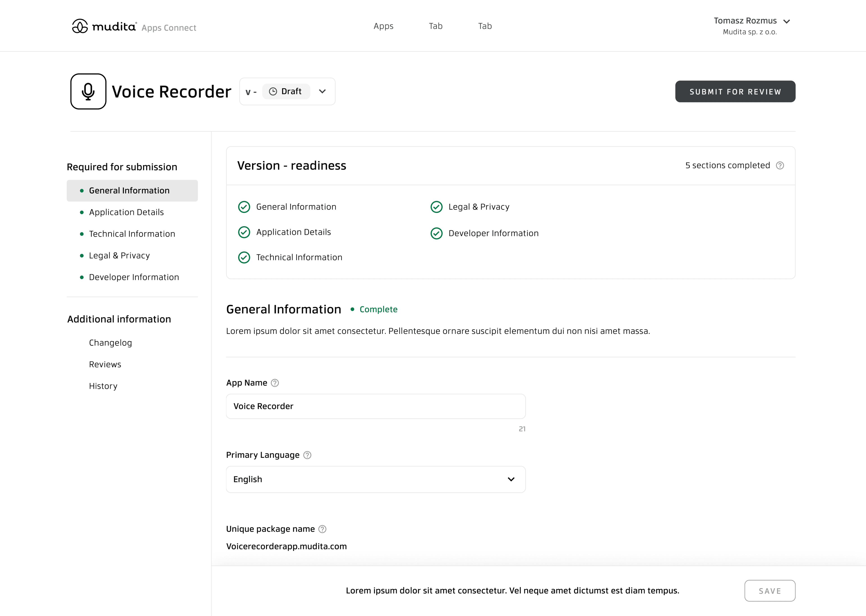Viewport: 866px width, 616px height.
Task: Click the Application Details label in readiness card
Action: point(293,232)
